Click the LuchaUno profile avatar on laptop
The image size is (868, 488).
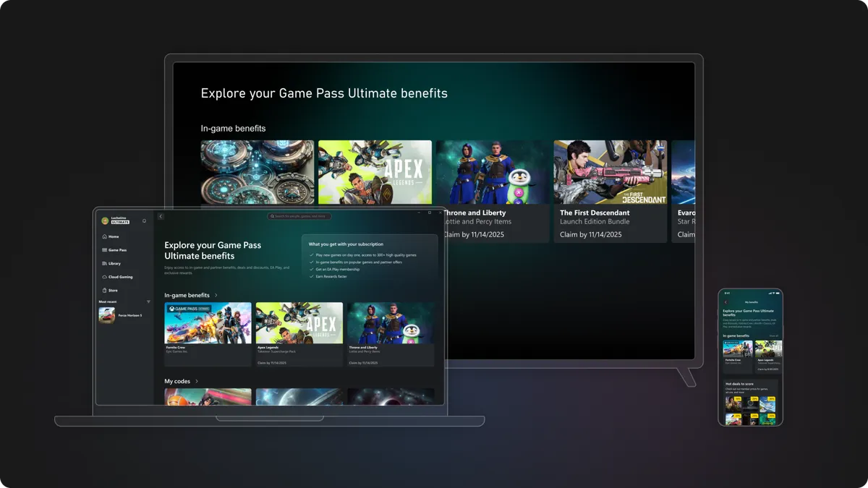pos(105,221)
